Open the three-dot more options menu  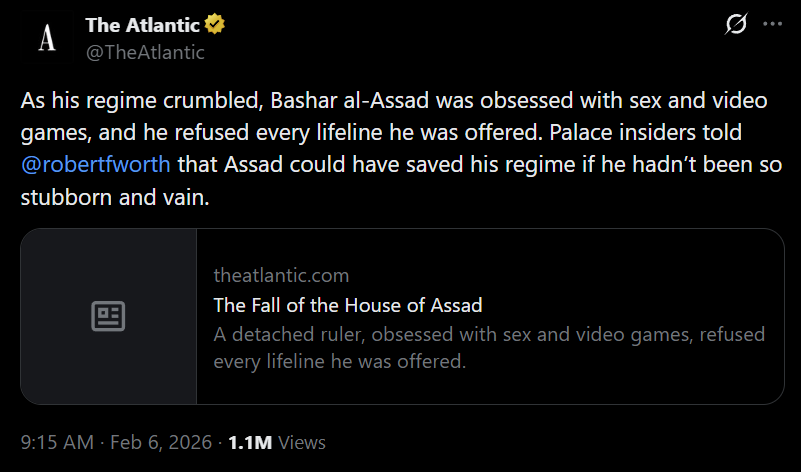[772, 25]
